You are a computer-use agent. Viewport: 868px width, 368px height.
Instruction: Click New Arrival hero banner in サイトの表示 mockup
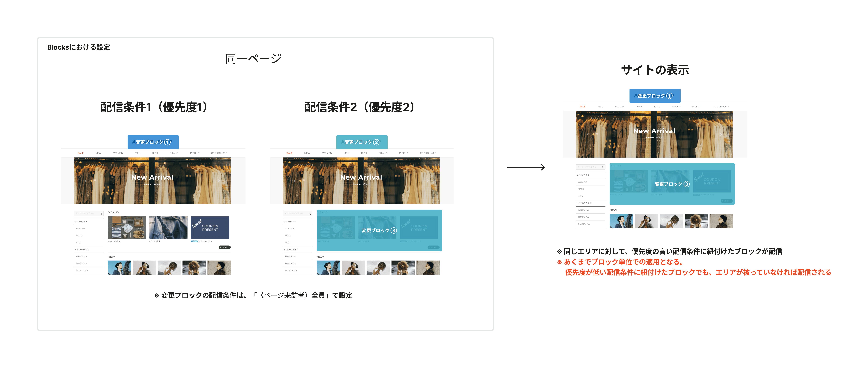pos(654,134)
